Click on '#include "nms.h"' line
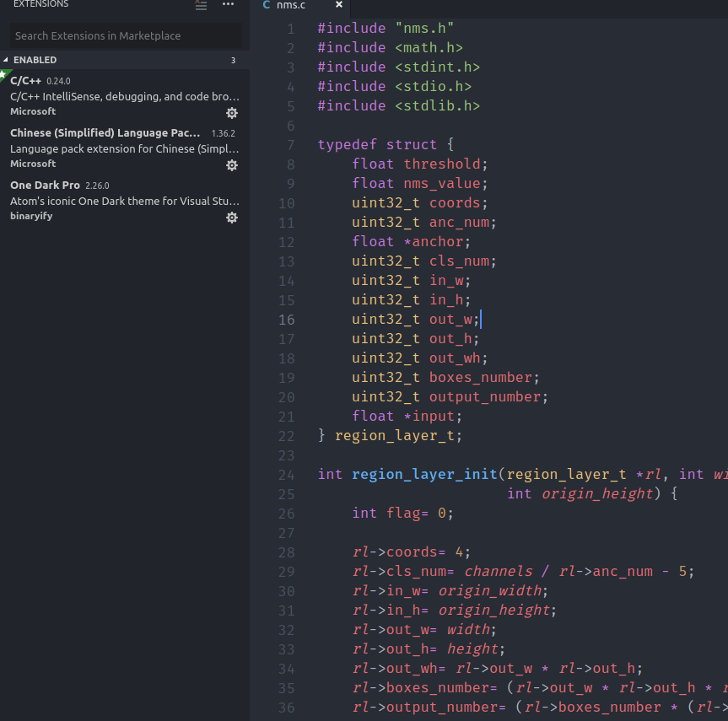The width and height of the screenshot is (728, 721). coord(386,29)
